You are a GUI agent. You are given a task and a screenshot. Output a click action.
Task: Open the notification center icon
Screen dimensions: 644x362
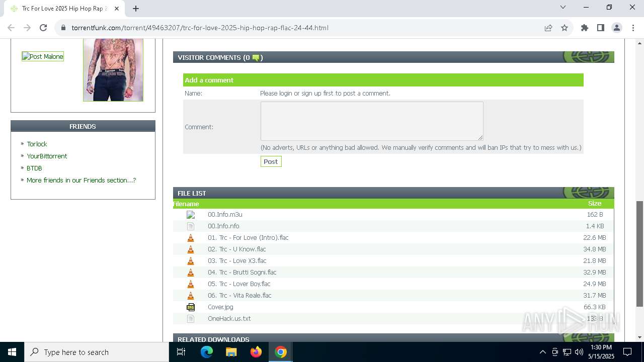click(627, 352)
